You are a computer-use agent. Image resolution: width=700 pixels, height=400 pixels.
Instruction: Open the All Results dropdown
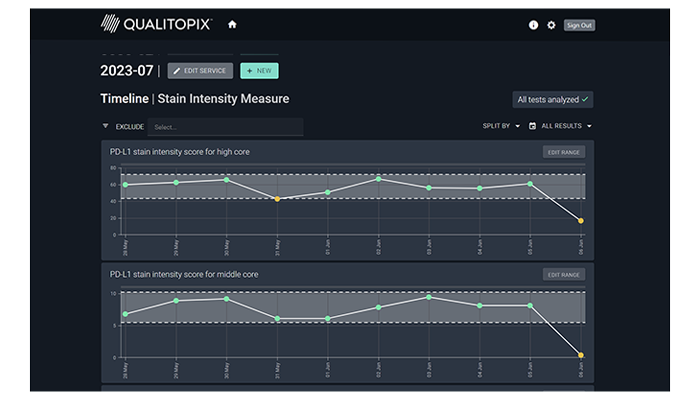566,126
